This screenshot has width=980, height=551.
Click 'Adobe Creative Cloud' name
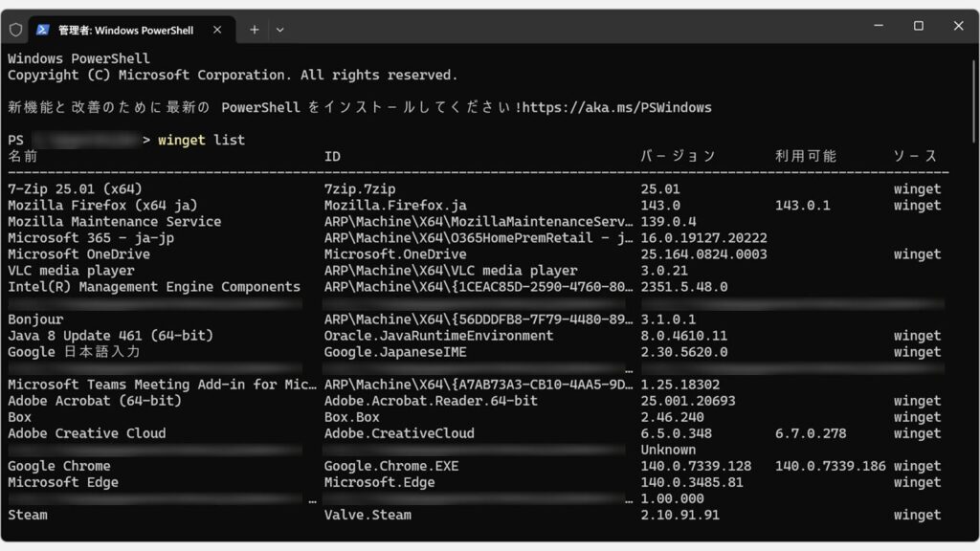87,432
